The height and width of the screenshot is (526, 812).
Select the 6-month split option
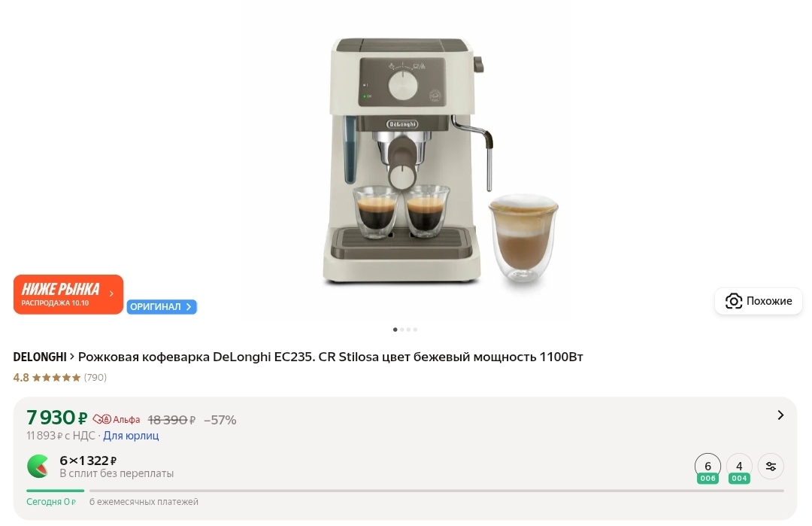coord(707,468)
